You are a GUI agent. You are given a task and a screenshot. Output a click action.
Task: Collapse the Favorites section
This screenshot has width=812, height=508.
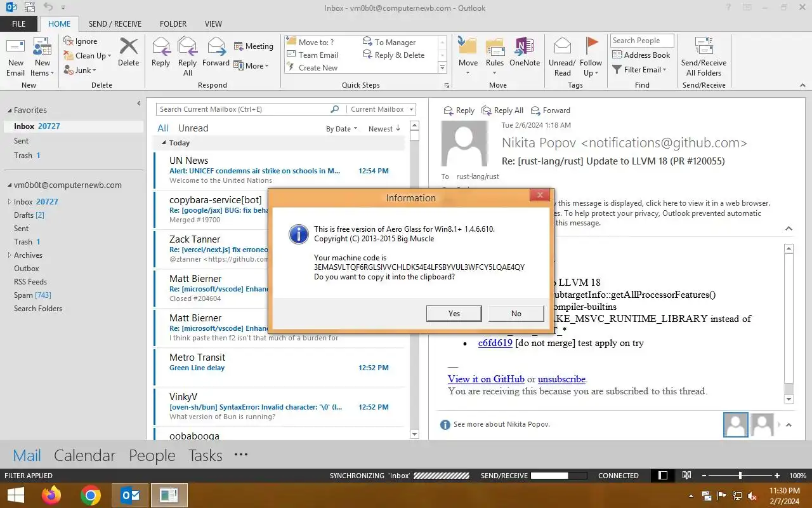click(x=9, y=110)
